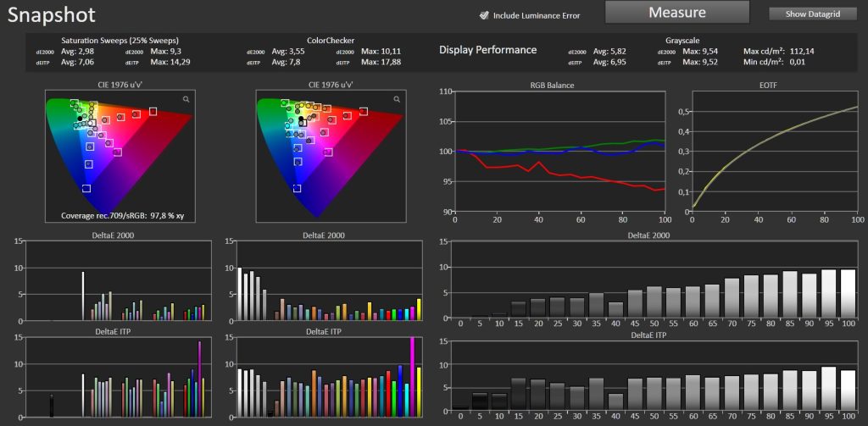Image resolution: width=868 pixels, height=426 pixels.
Task: Click the magnifier icon on the rec.709 coverage CIE chart
Action: (186, 99)
